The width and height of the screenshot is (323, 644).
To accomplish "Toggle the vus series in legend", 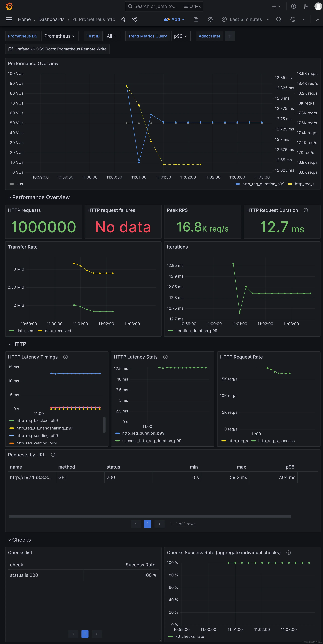I will [19, 184].
